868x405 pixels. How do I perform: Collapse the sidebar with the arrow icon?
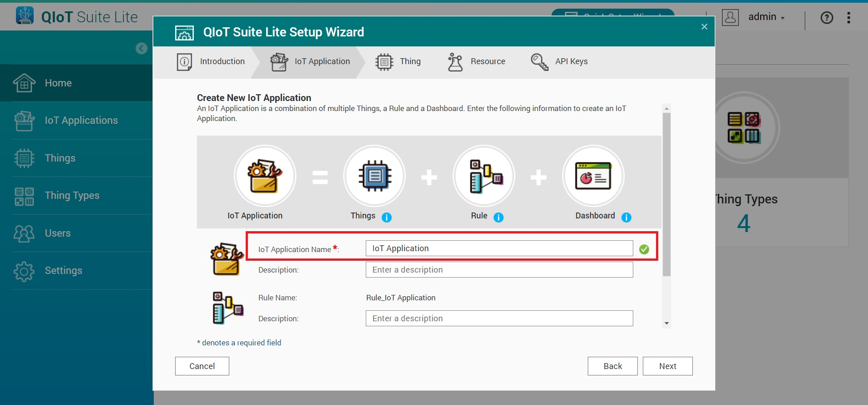pos(141,48)
